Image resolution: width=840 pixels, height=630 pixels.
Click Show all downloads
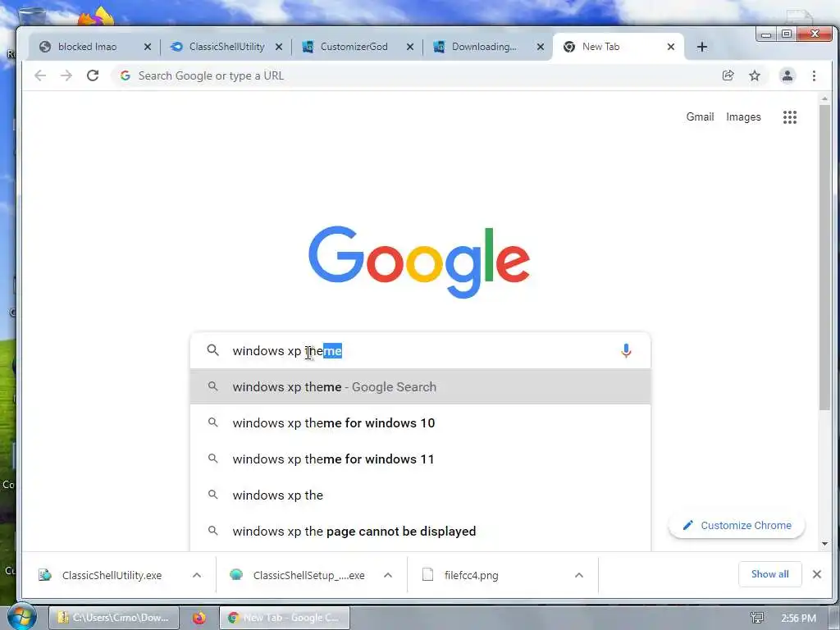pos(769,574)
